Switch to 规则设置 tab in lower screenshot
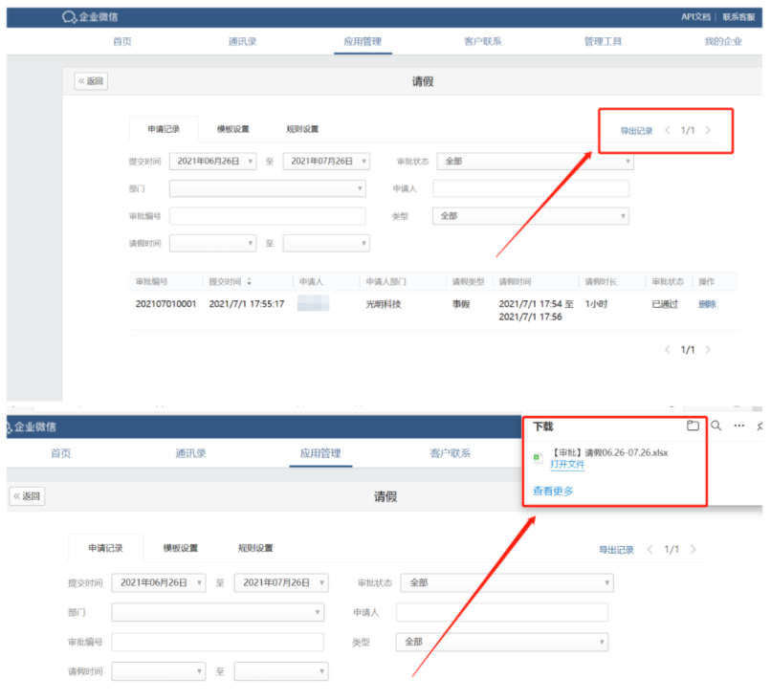 click(x=255, y=548)
